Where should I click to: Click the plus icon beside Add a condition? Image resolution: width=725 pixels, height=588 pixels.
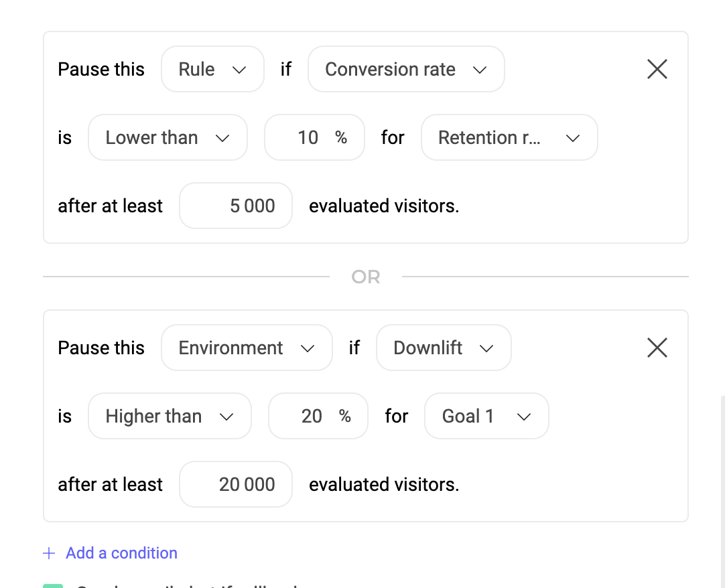pos(49,553)
